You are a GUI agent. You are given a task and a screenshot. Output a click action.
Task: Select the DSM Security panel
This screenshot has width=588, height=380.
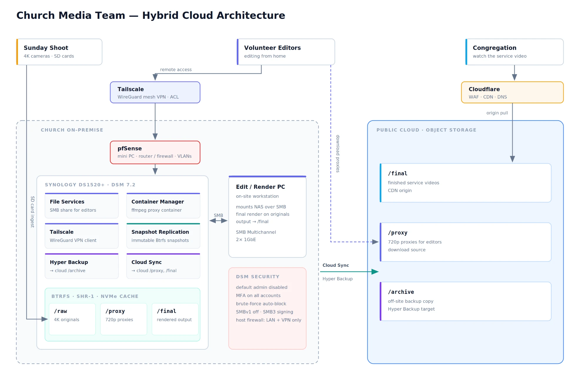(x=267, y=309)
